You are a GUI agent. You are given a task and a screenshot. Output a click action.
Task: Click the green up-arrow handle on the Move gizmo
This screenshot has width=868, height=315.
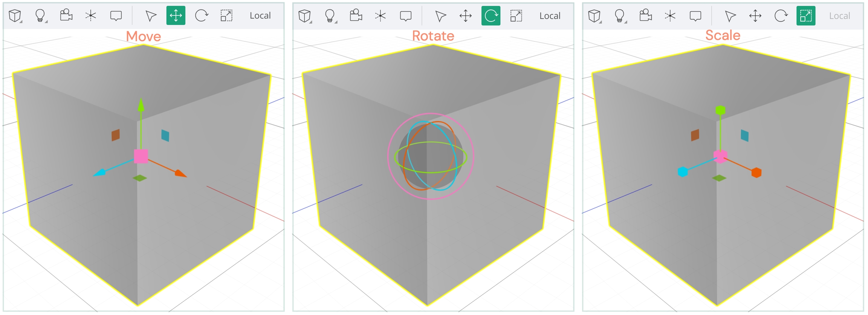click(141, 105)
